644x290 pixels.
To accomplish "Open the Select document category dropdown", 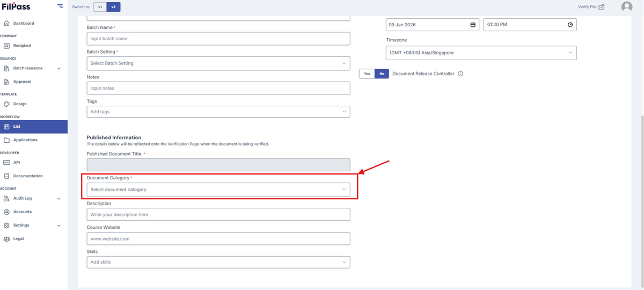I will 218,190.
